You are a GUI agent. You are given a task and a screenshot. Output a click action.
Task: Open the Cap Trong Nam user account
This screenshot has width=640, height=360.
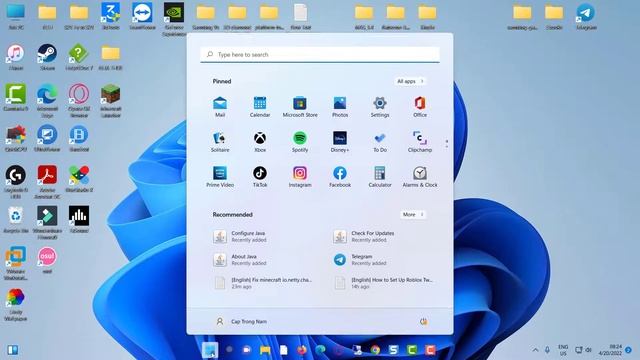tap(241, 322)
